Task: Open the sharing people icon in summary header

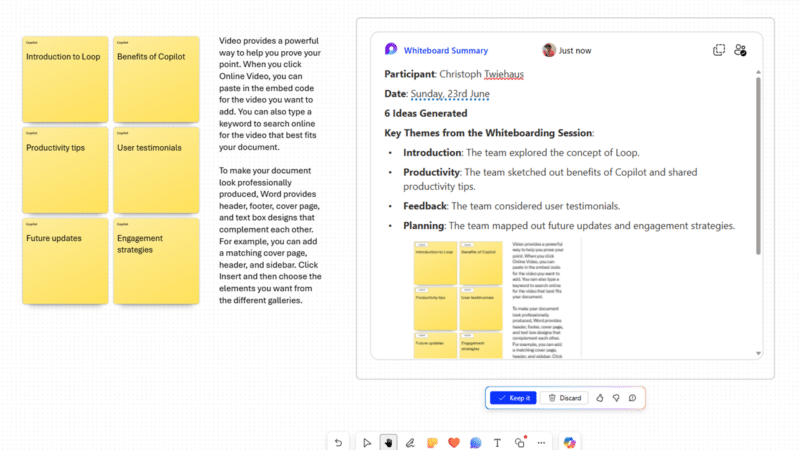Action: click(740, 49)
